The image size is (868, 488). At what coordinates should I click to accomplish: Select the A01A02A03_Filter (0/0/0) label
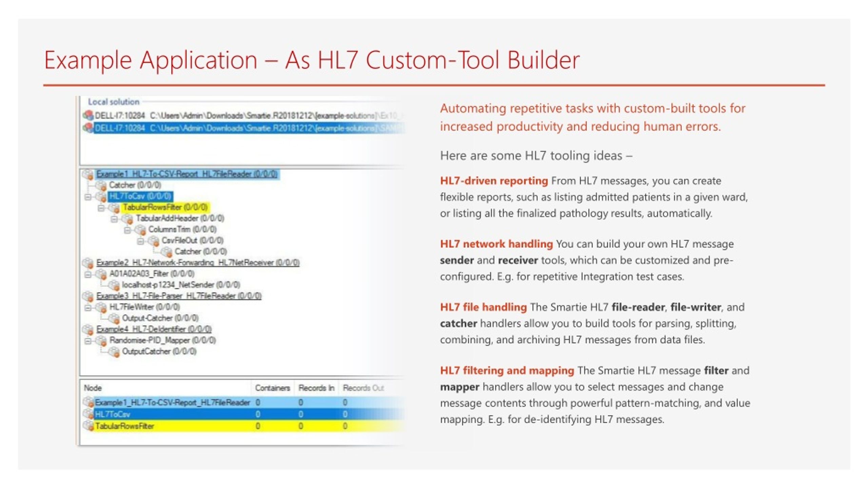pos(152,274)
